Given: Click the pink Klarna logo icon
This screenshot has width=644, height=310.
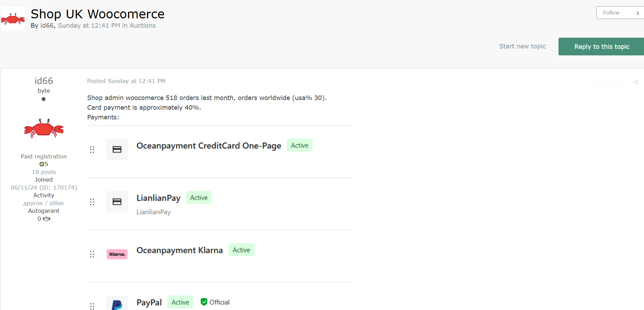Looking at the screenshot, I should (x=117, y=254).
